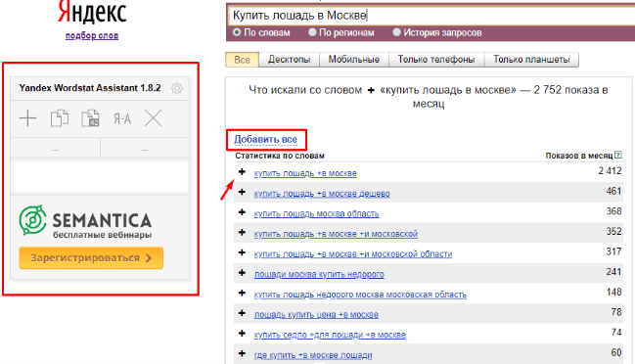Open link "купить седло +для лошади +в москве"
This screenshot has height=364, width=635.
coord(330,335)
